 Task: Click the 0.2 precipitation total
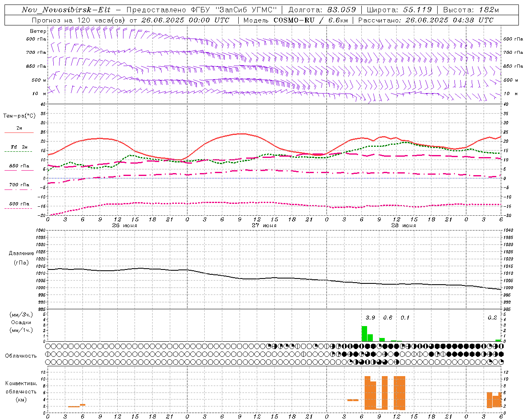[492, 317]
